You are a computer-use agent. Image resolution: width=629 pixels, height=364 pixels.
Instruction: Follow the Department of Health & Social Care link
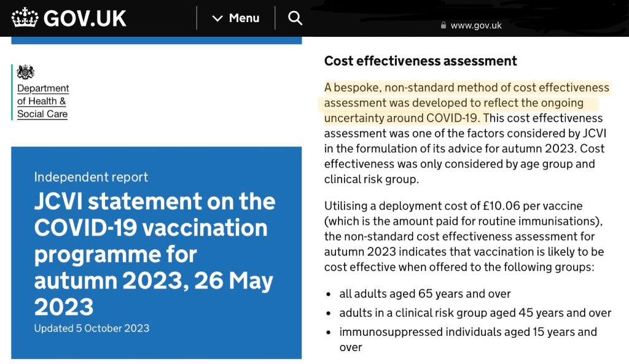click(43, 101)
